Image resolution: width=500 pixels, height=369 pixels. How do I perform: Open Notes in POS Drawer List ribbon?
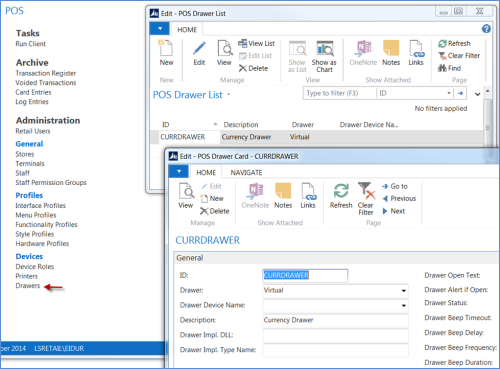coord(391,53)
